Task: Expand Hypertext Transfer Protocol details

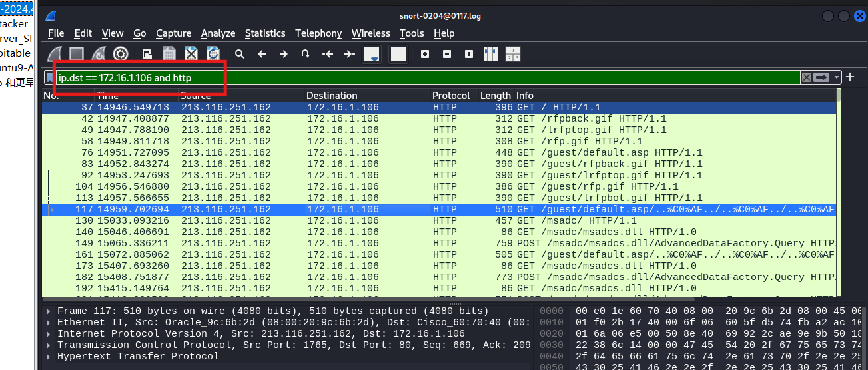Action: 49,357
